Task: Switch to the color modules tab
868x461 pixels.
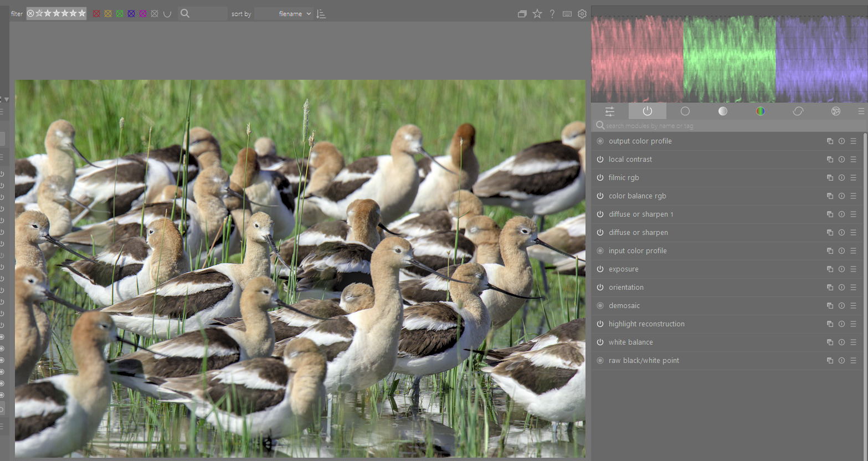Action: [x=760, y=111]
